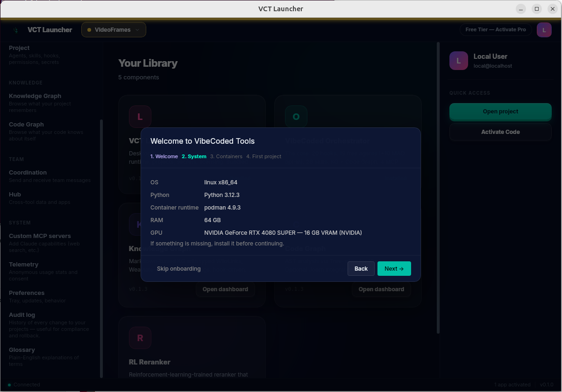Click the sidebar scrollbar
This screenshot has height=392, width=562.
(101, 248)
